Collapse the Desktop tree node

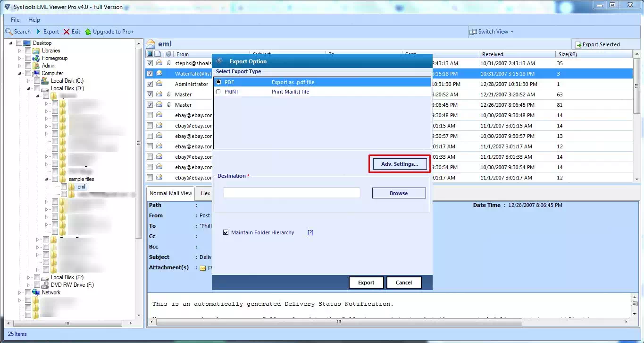click(11, 43)
